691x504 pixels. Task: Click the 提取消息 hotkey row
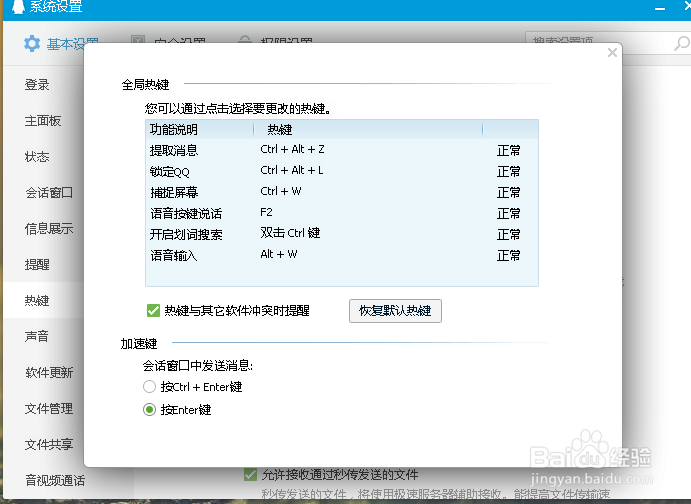pos(342,150)
